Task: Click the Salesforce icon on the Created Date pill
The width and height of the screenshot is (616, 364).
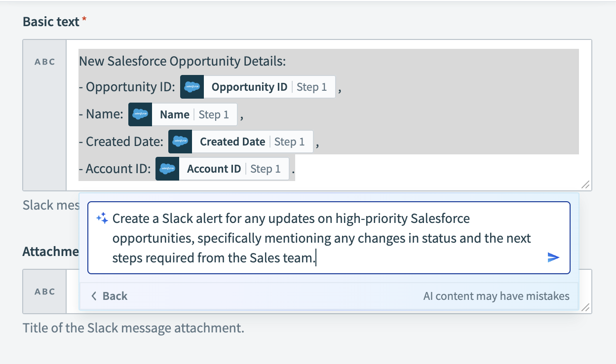Action: pos(180,141)
